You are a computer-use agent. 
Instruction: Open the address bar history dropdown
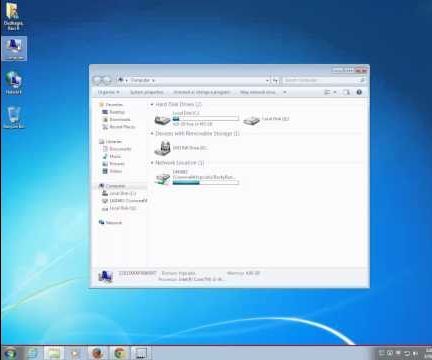[x=267, y=80]
